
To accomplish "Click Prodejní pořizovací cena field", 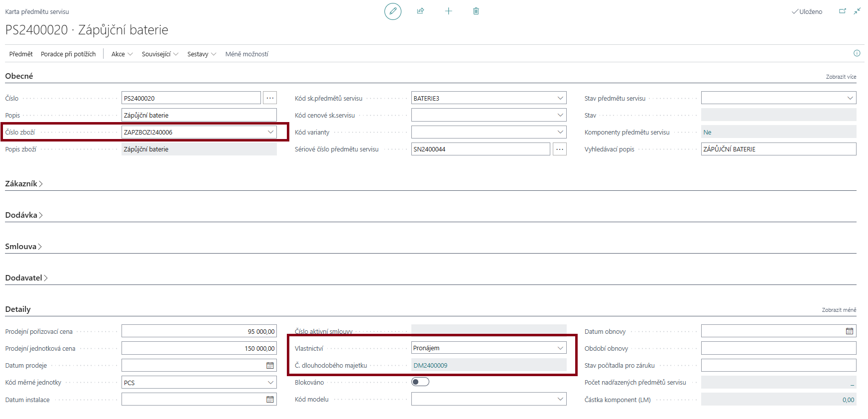I will pyautogui.click(x=199, y=331).
